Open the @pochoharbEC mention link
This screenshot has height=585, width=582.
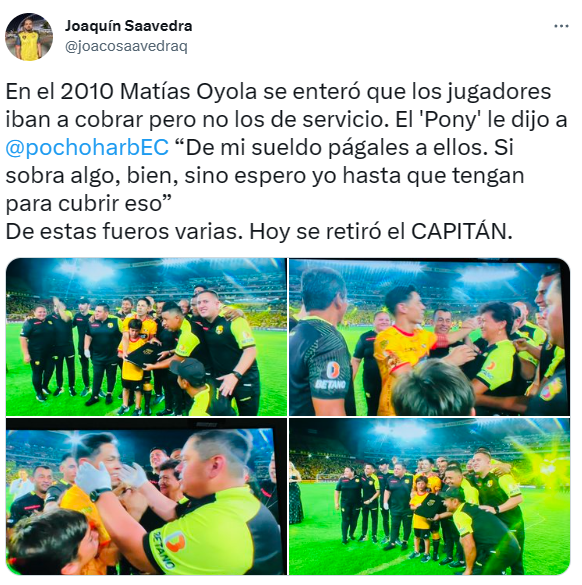click(87, 147)
